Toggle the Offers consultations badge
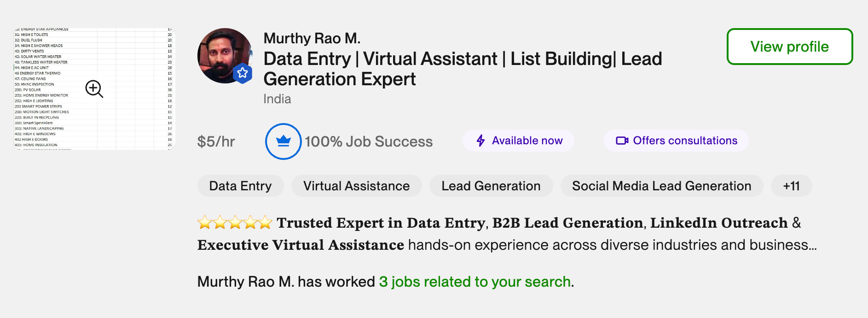Image resolution: width=868 pixels, height=318 pixels. [675, 140]
